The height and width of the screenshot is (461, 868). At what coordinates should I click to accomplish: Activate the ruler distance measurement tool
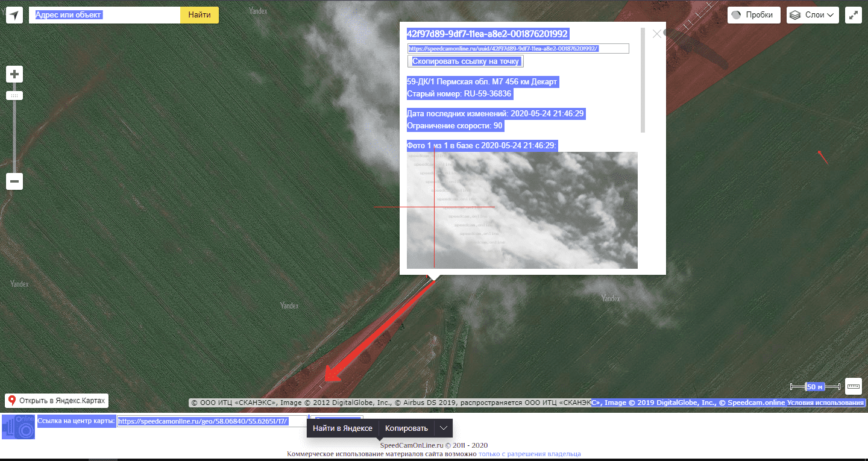854,386
